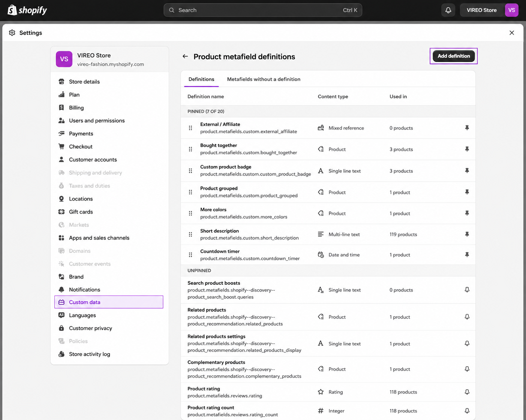The width and height of the screenshot is (526, 420).
Task: Unpin the Short description definition
Action: (467, 235)
